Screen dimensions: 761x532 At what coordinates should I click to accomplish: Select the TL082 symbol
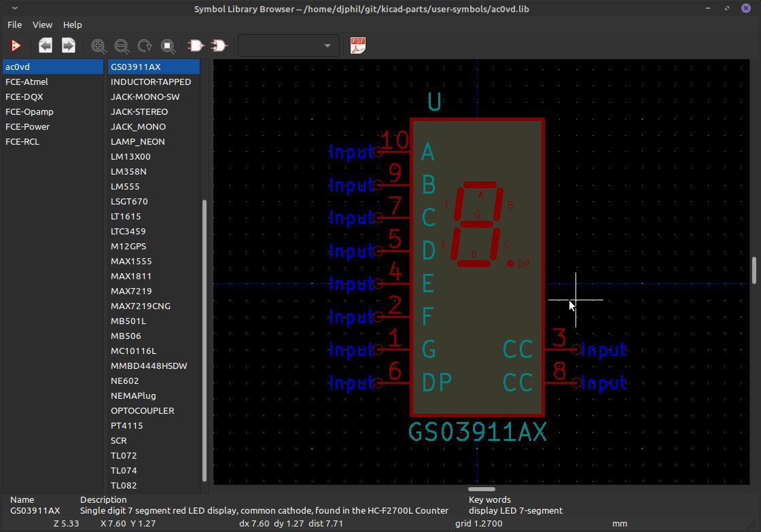click(x=154, y=485)
